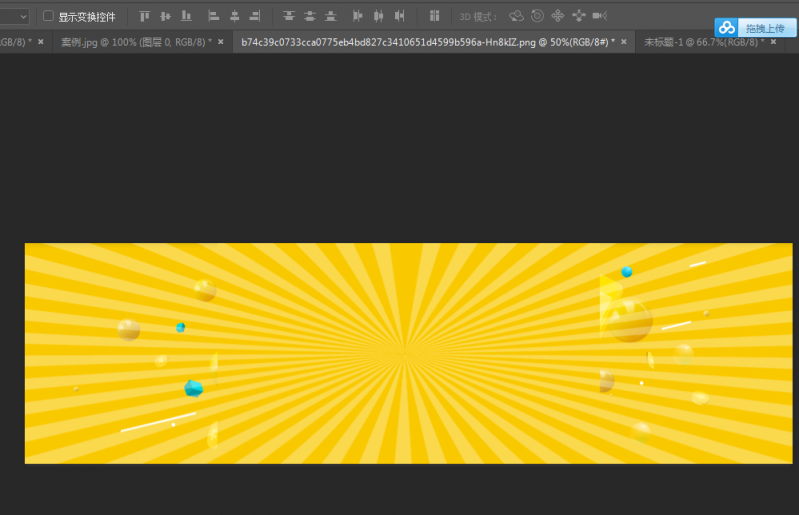Click the center of the yellow sunburst canvas
The image size is (799, 515).
[408, 353]
